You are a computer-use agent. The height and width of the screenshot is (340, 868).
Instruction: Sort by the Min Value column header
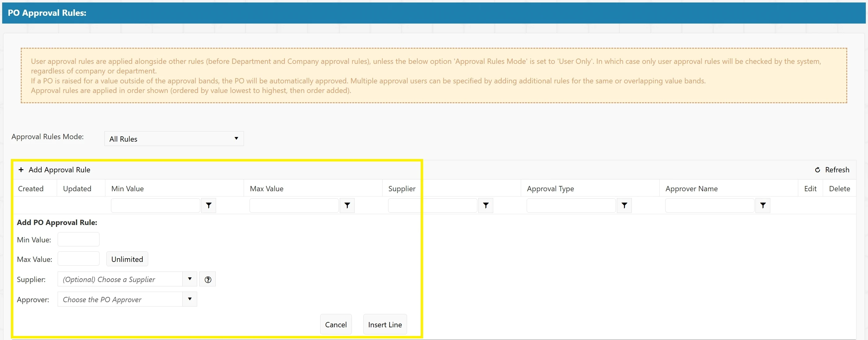pos(127,189)
